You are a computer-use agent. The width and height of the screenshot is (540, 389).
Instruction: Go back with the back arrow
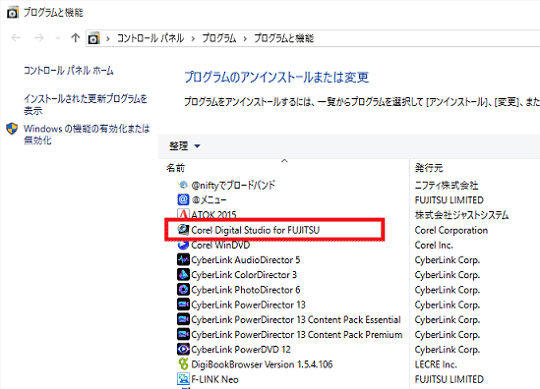coord(16,38)
